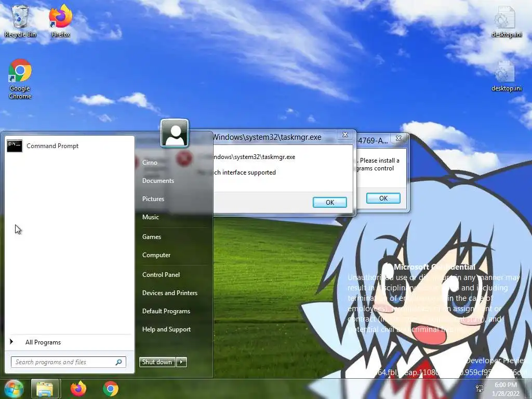532x399 pixels.
Task: Open the Firefox desktop shortcut
Action: (60, 21)
